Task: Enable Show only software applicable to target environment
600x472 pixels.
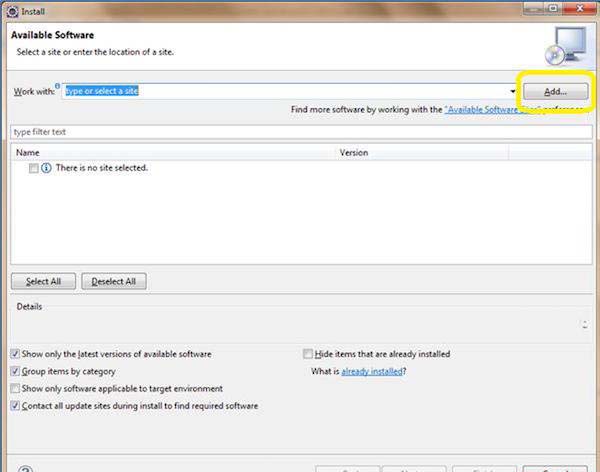Action: point(15,388)
